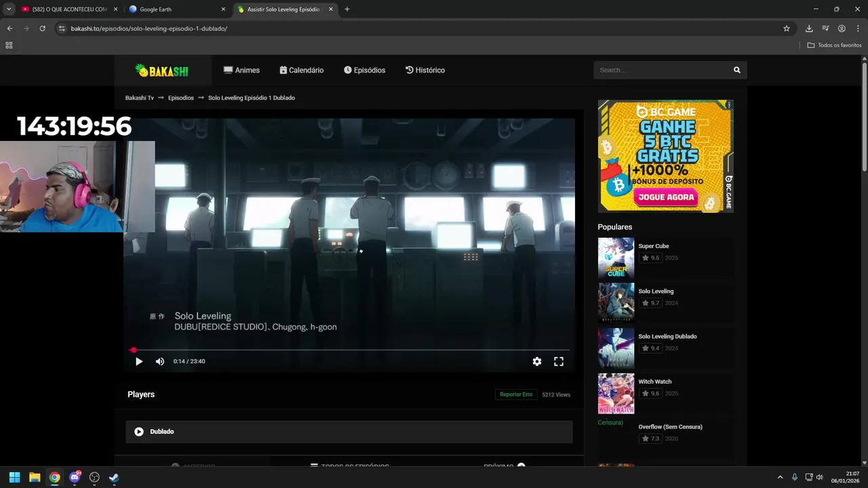
Task: Open the tab search dropdown
Action: [9, 9]
